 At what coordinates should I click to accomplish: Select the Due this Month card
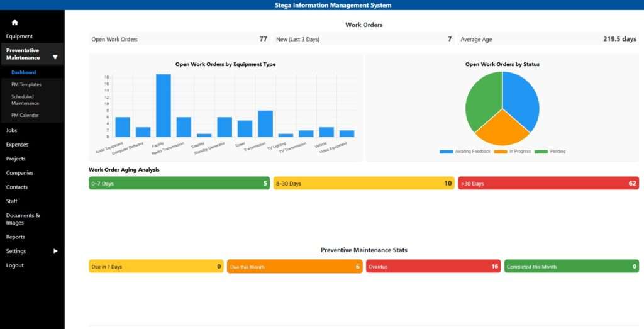(x=294, y=267)
